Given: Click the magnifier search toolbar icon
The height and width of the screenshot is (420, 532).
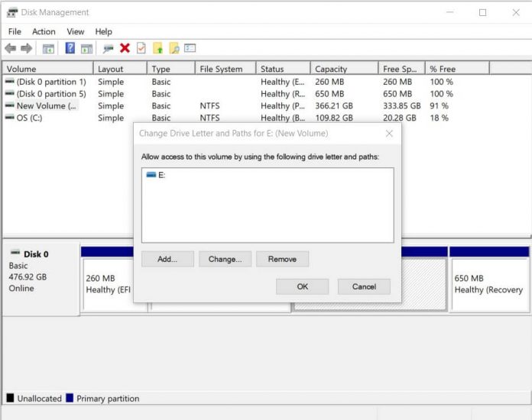Looking at the screenshot, I should 174,48.
